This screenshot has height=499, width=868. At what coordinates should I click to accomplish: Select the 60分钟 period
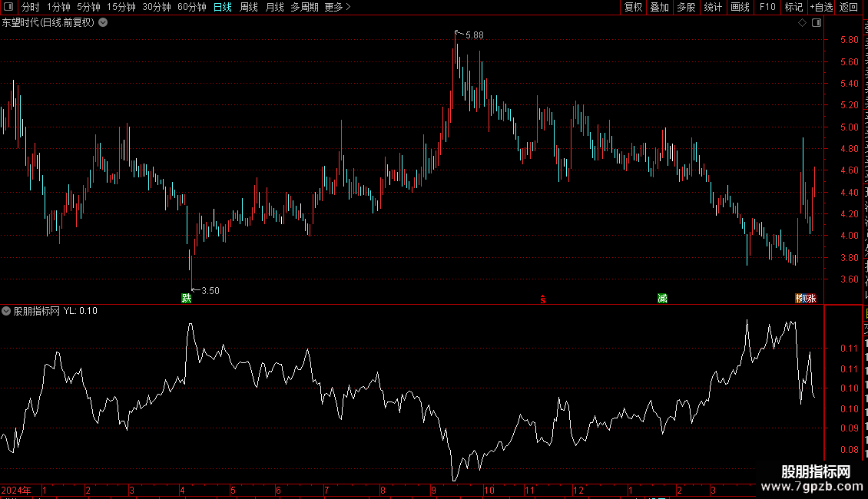tap(191, 7)
